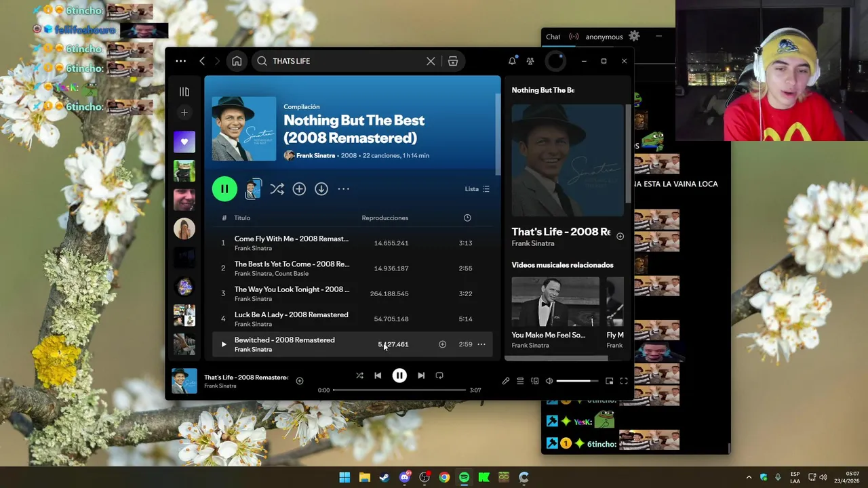868x488 pixels.
Task: Skip to next track
Action: click(x=421, y=375)
